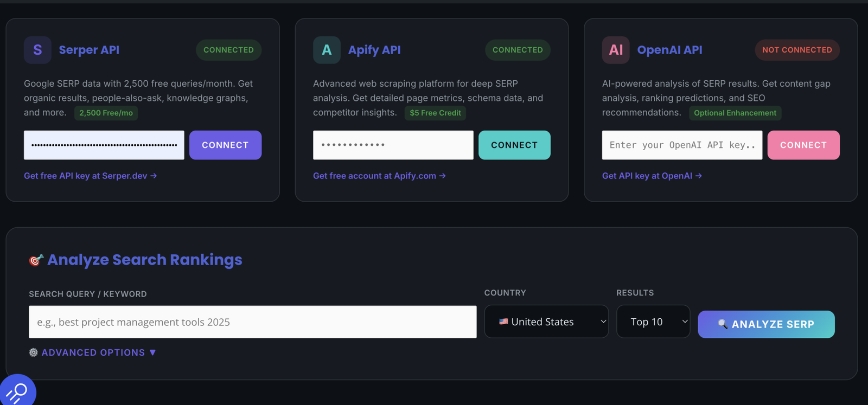Click the 'COUNTRY' field label
This screenshot has width=868, height=405.
pyautogui.click(x=505, y=293)
